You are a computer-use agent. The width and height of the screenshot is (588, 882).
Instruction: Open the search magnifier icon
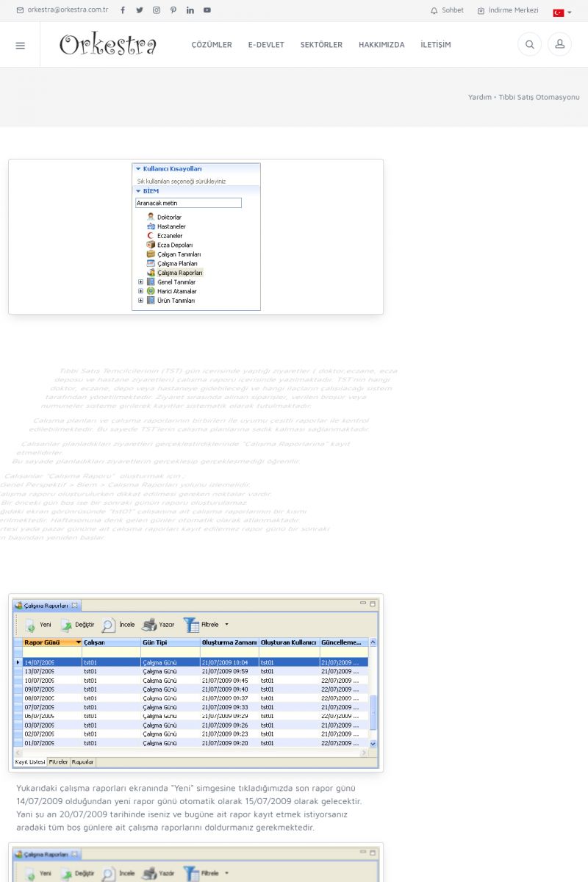[x=529, y=45]
